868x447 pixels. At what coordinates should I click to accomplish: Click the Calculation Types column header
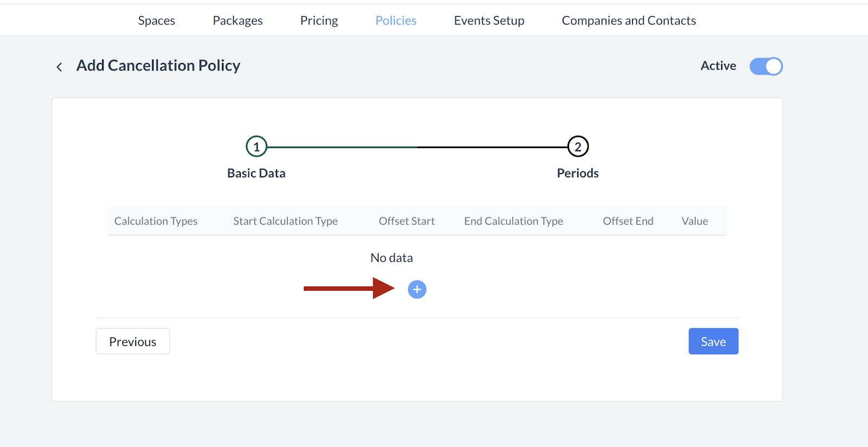point(156,221)
